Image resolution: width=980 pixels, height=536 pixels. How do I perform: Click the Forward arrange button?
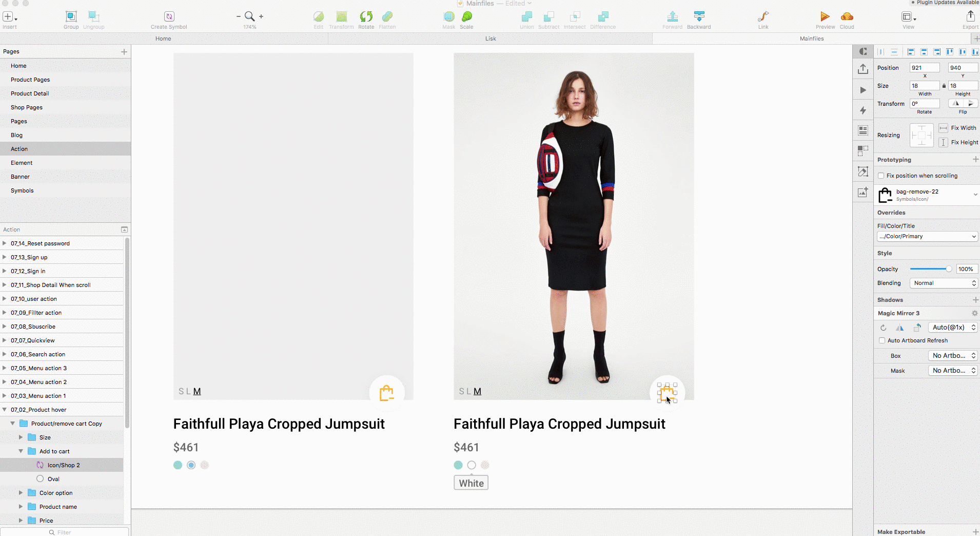tap(672, 17)
